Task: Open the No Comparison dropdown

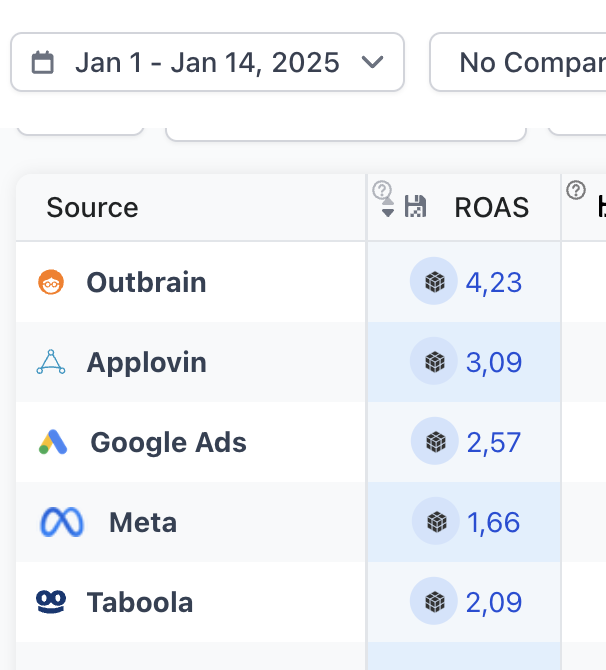Action: (x=518, y=62)
